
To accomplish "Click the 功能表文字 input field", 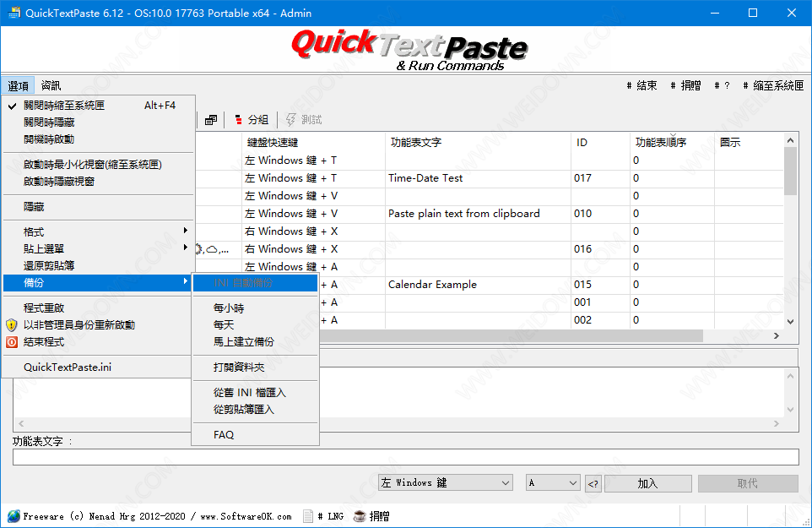I will [x=405, y=457].
